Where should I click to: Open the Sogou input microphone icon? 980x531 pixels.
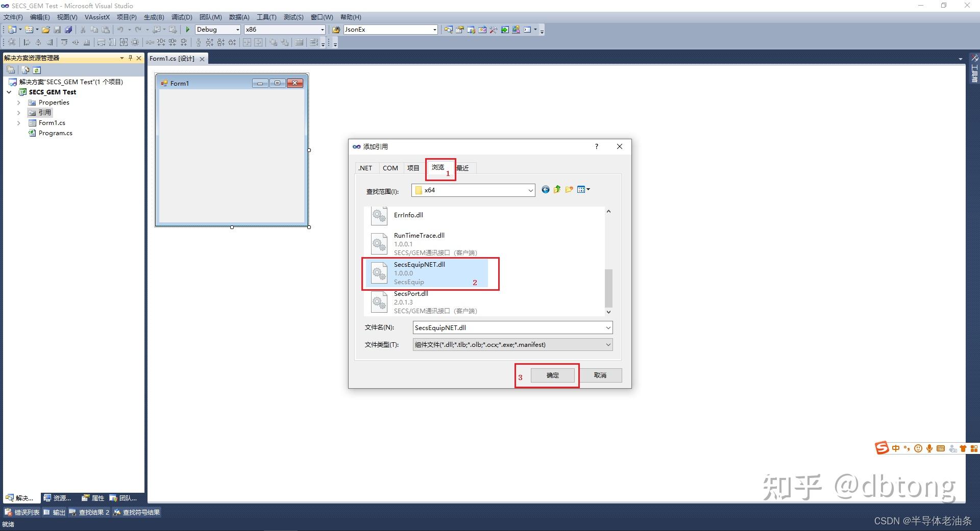coord(929,448)
